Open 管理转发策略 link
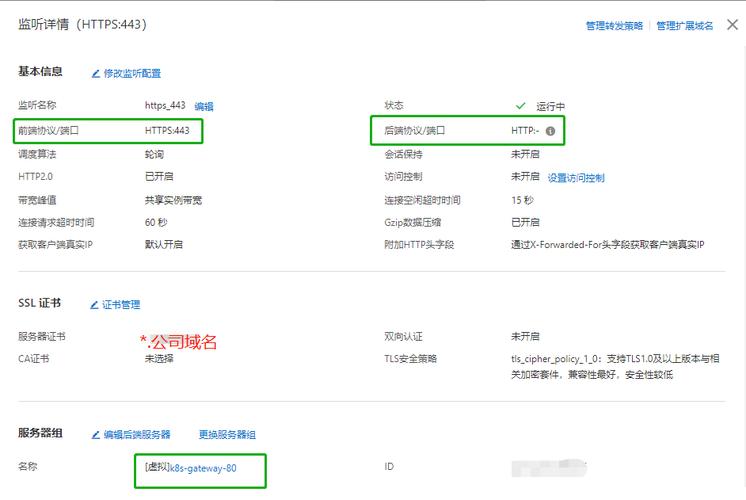 614,26
